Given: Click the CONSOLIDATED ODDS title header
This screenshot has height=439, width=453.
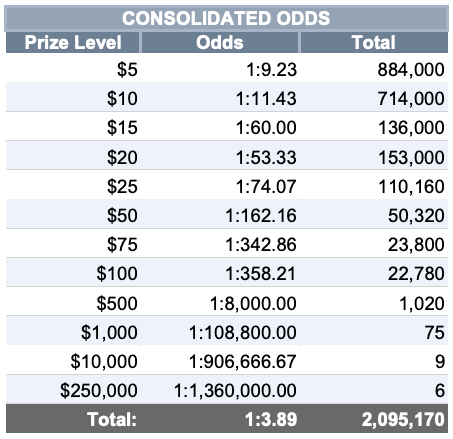Looking at the screenshot, I should (x=226, y=18).
